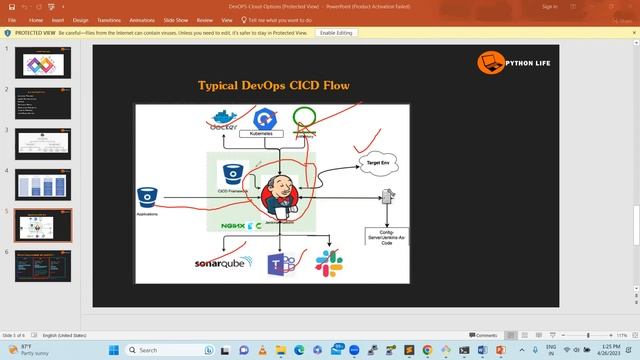The height and width of the screenshot is (360, 640).
Task: Switch to Slide Sorter view
Action: tap(524, 335)
